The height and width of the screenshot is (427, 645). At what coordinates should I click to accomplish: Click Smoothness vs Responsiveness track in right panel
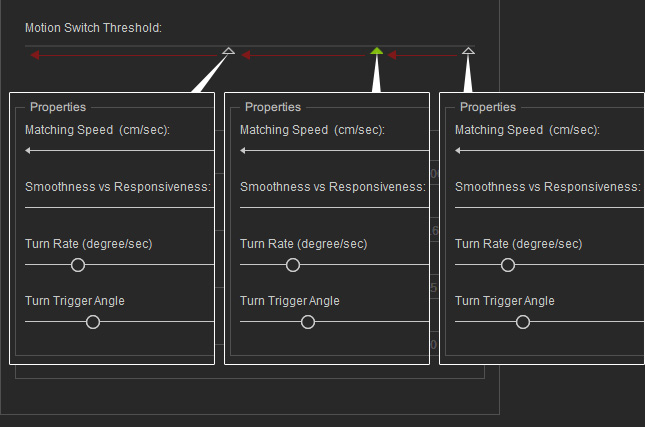pyautogui.click(x=548, y=207)
